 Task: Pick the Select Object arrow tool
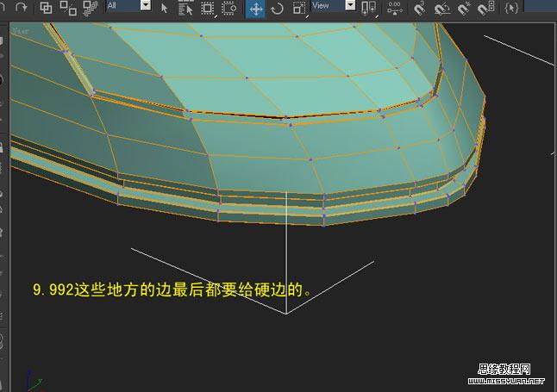[x=164, y=8]
